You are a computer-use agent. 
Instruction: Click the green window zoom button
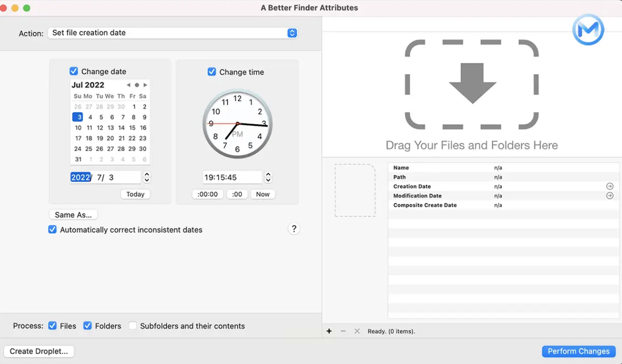26,8
